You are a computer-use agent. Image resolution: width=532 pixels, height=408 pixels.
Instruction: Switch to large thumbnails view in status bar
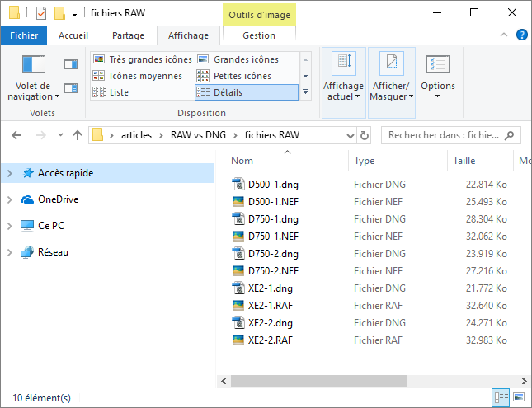click(x=519, y=397)
